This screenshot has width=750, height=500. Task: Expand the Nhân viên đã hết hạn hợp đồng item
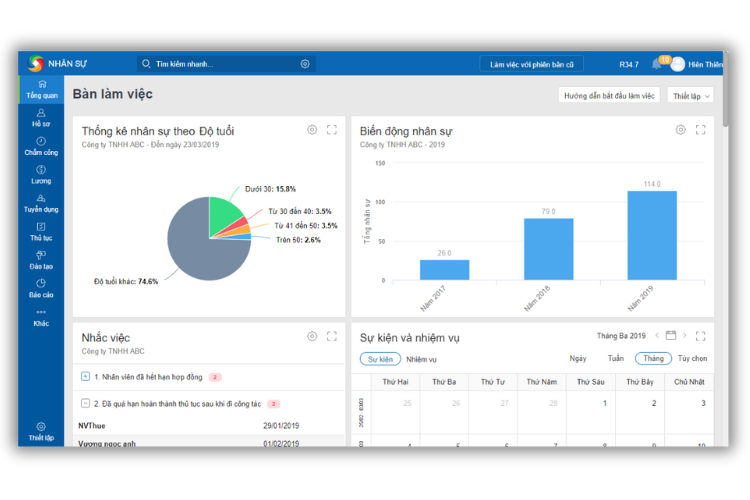coord(86,377)
